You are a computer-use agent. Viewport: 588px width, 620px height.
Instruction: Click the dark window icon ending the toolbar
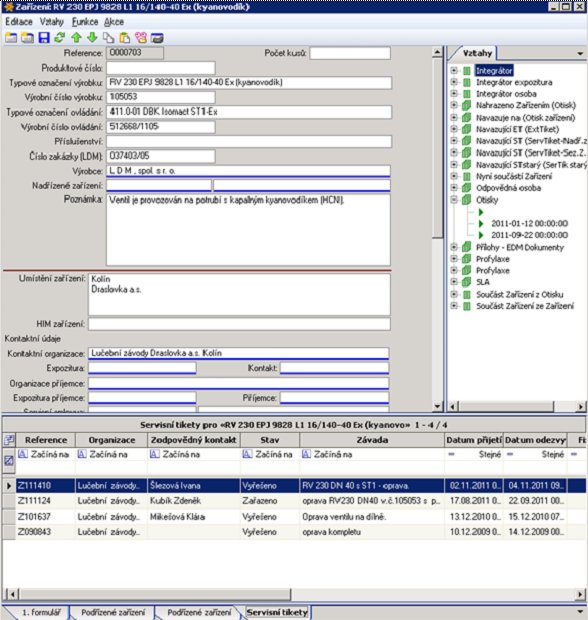157,38
